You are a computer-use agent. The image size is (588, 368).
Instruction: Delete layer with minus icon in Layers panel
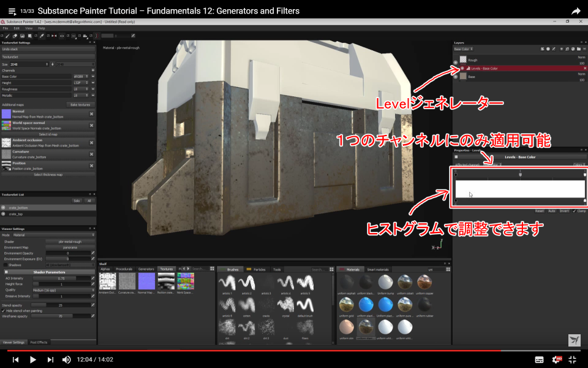pyautogui.click(x=584, y=49)
